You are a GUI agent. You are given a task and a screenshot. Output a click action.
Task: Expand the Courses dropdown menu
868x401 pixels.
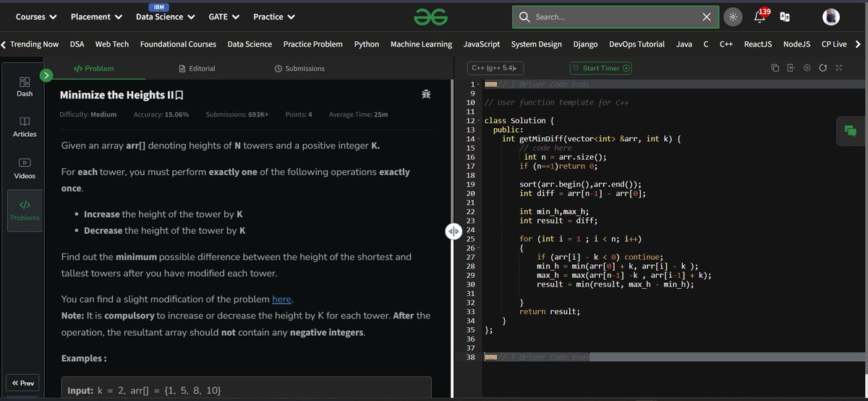(36, 17)
